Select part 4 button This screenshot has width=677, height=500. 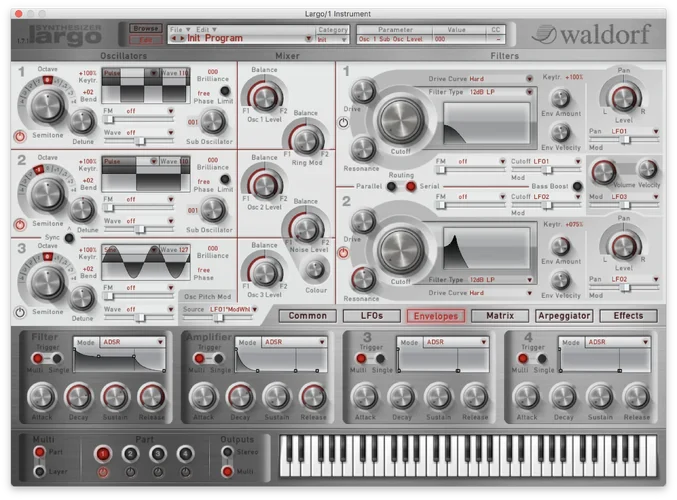[x=185, y=454]
